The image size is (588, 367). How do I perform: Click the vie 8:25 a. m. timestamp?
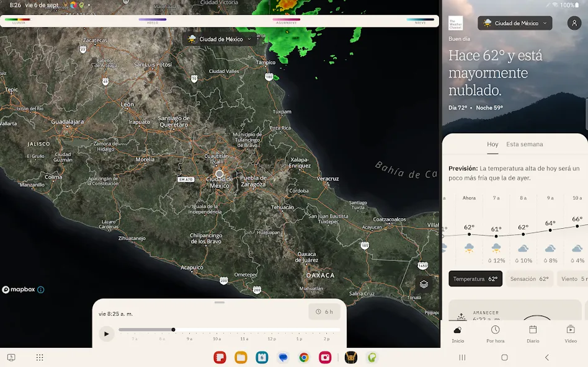click(116, 314)
